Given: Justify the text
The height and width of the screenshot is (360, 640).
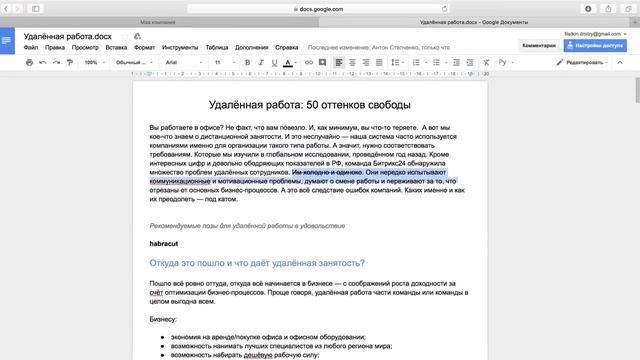Looking at the screenshot, I should click(379, 62).
